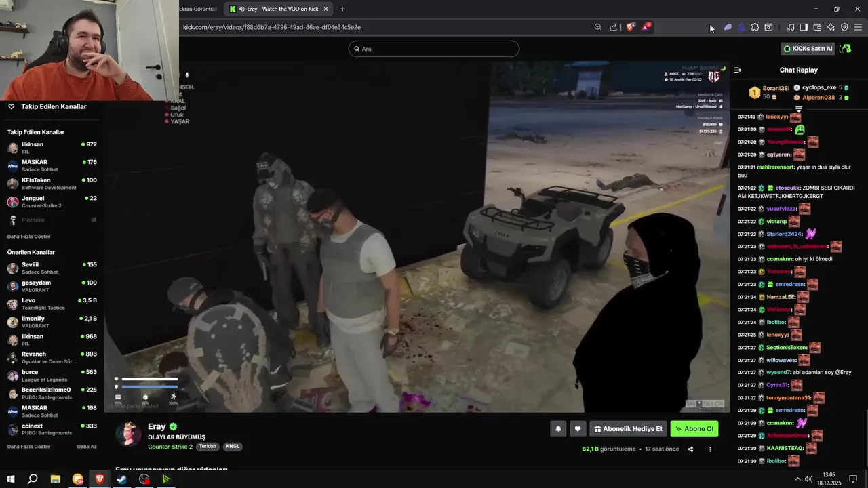This screenshot has width=868, height=488.
Task: Click the Turkish language tag
Action: (208, 447)
